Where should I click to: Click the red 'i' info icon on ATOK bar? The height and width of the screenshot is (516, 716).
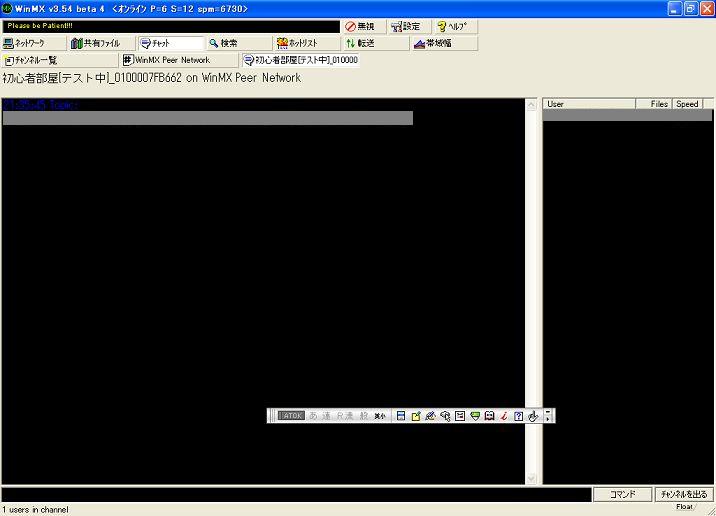(505, 416)
